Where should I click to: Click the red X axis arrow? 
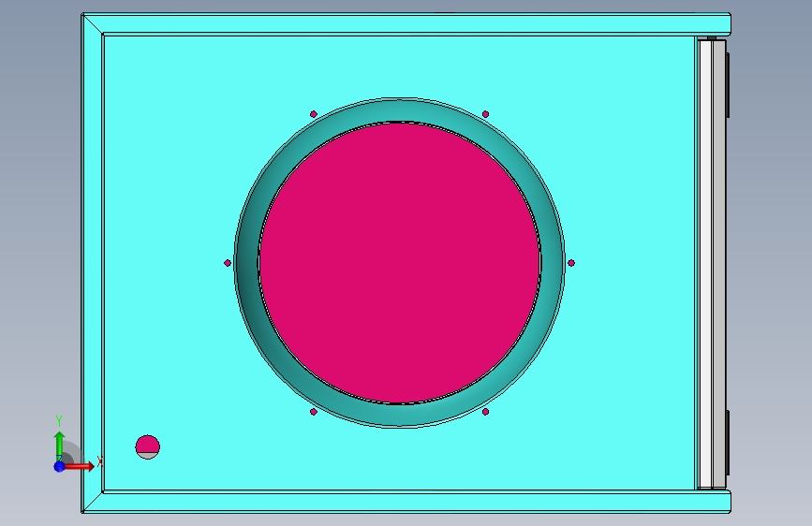coord(81,466)
